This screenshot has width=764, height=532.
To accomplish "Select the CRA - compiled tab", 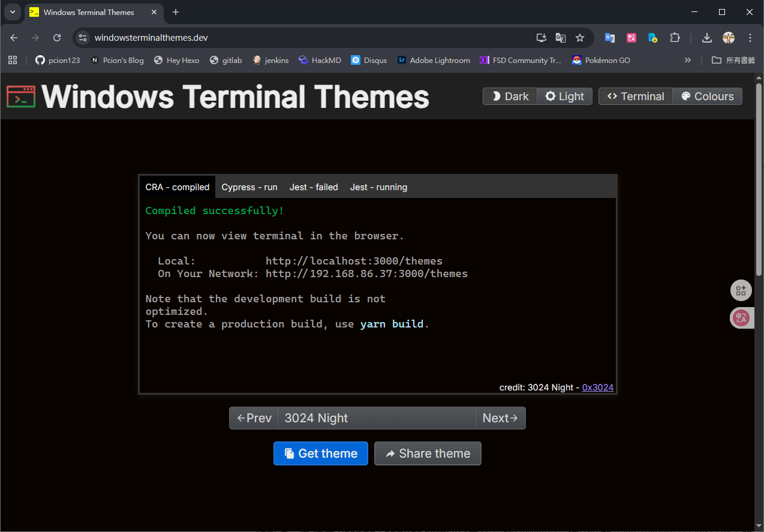I will (178, 187).
